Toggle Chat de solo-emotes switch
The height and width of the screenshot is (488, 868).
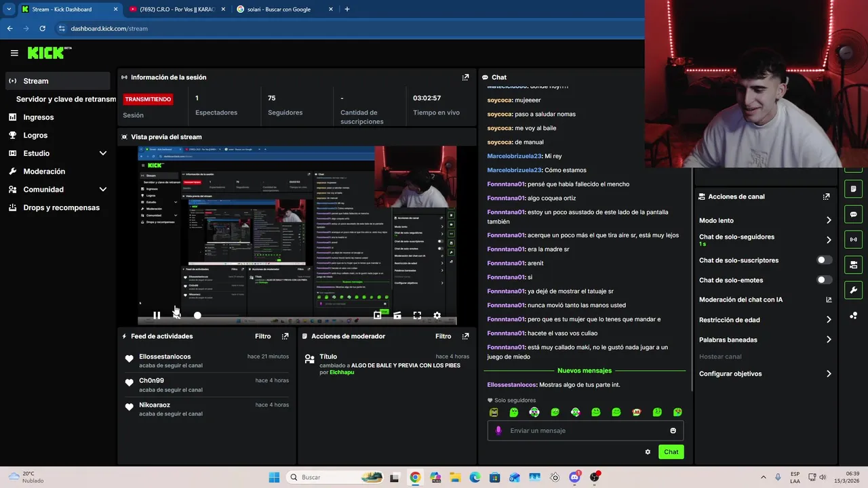pos(825,280)
